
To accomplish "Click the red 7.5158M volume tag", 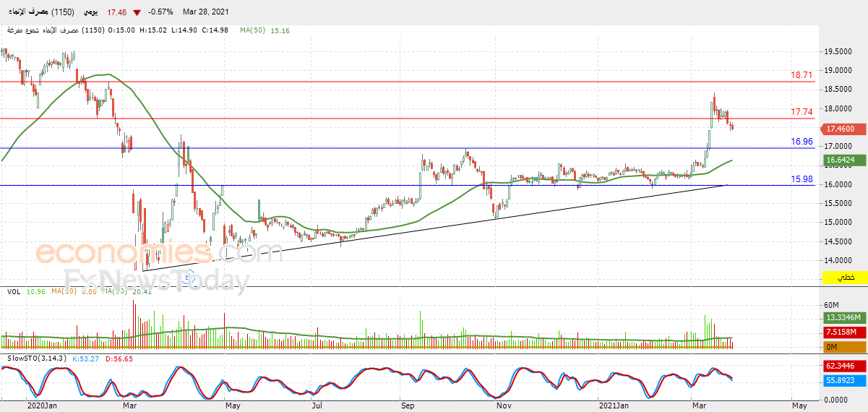I will (x=845, y=332).
